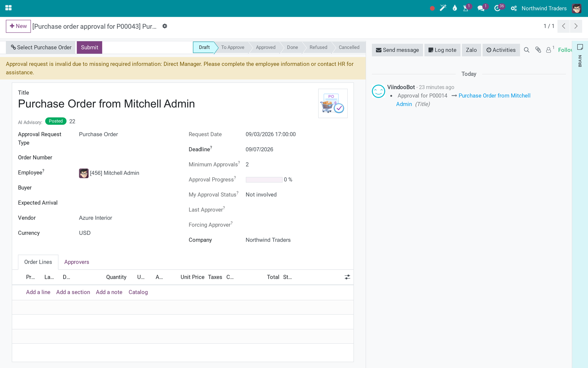Open the Employee field Mitchell Admin
Screen dimensions: 588x368
tap(115, 173)
